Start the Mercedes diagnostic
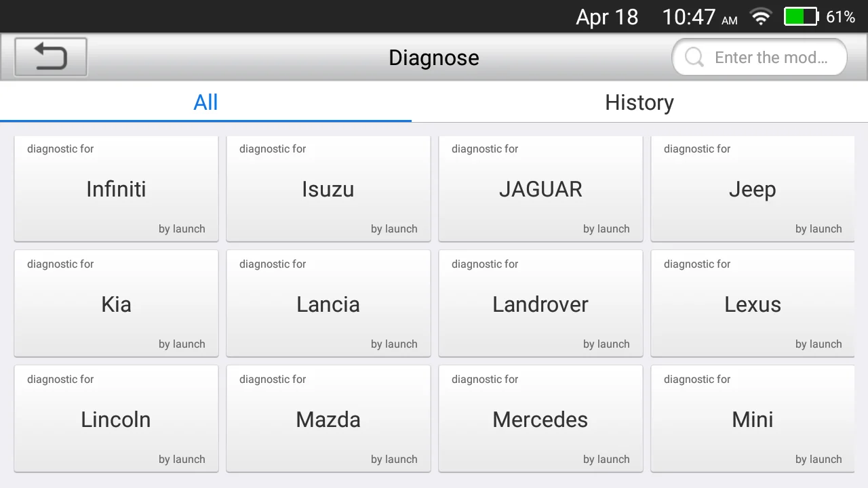The height and width of the screenshot is (488, 868). [x=540, y=420]
